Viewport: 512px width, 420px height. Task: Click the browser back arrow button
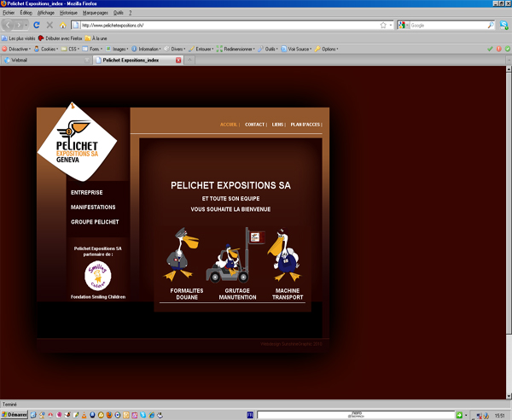pyautogui.click(x=9, y=25)
